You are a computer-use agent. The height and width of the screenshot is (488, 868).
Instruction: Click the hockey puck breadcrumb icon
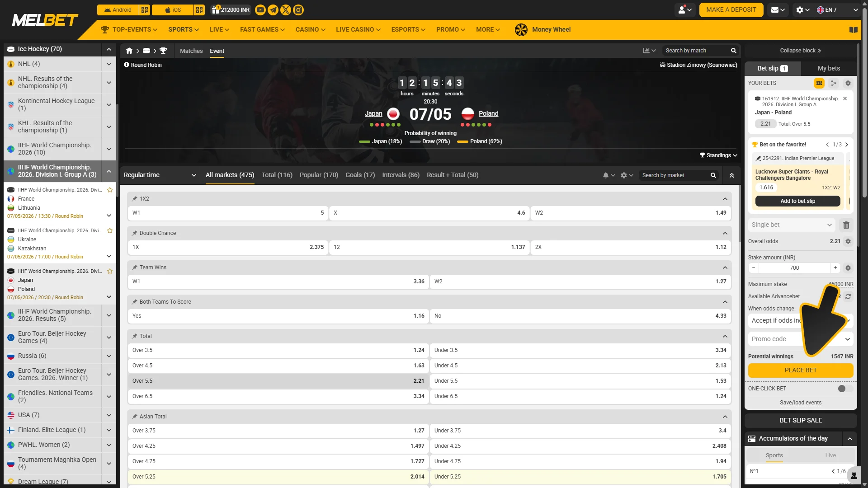(146, 51)
